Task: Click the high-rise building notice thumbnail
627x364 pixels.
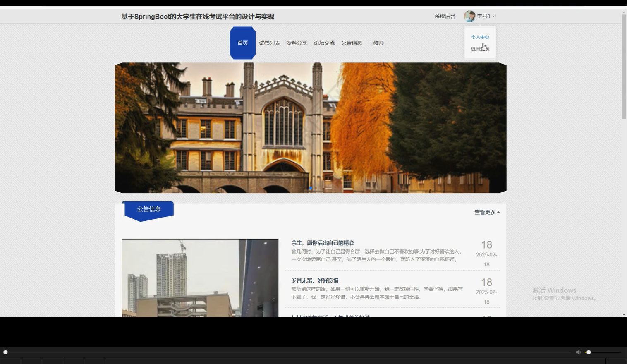Action: tap(200, 278)
